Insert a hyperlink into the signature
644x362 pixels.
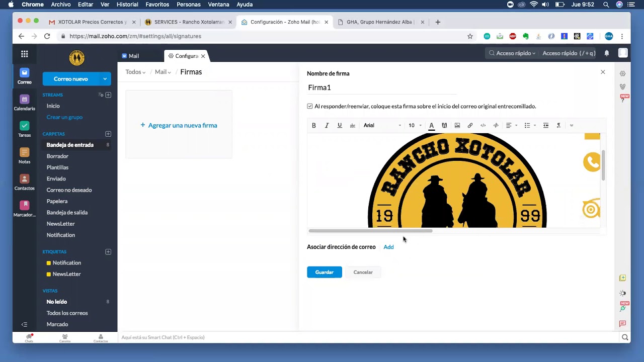pos(470,125)
